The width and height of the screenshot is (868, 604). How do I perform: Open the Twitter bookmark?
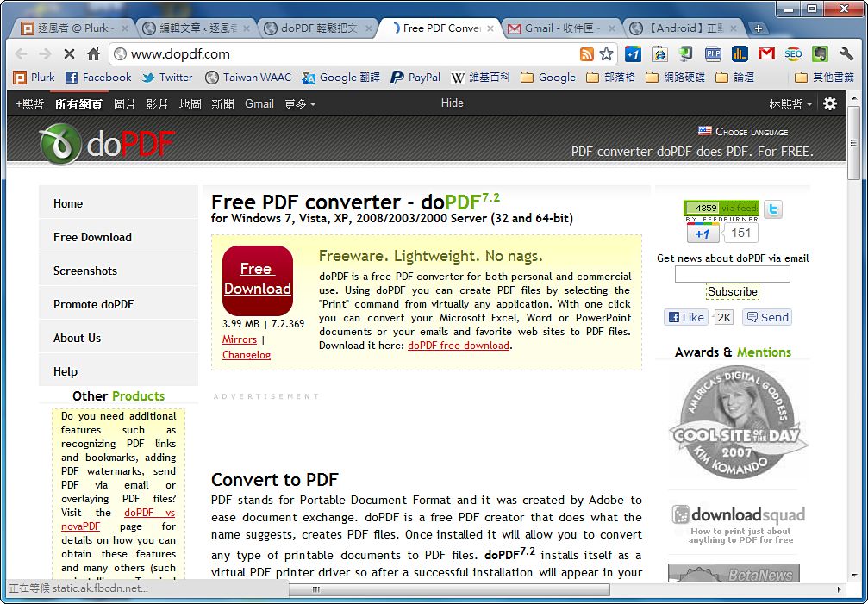tap(167, 78)
